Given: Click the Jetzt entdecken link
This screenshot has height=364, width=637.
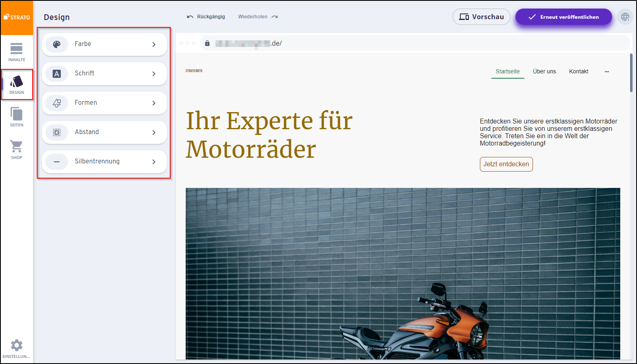Looking at the screenshot, I should pyautogui.click(x=506, y=164).
